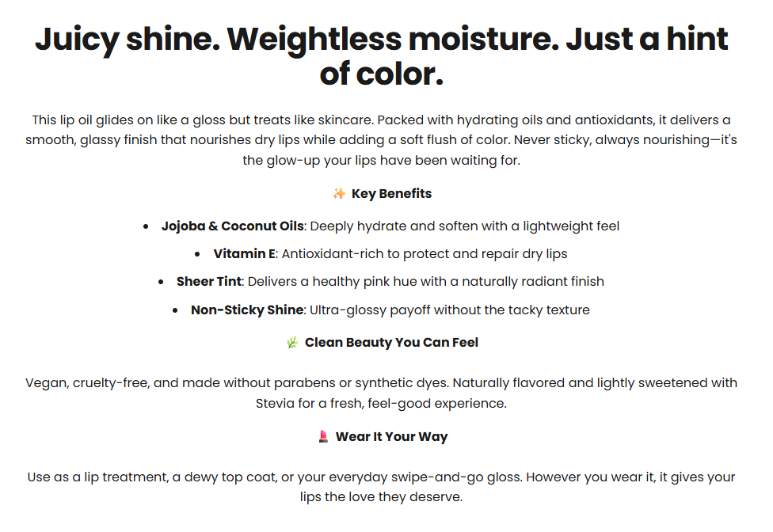
Task: Click the word "Stevia" in the paragraph
Action: (x=273, y=404)
